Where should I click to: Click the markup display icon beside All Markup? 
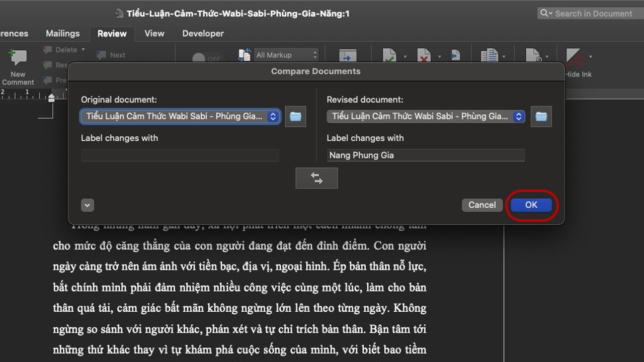(245, 55)
